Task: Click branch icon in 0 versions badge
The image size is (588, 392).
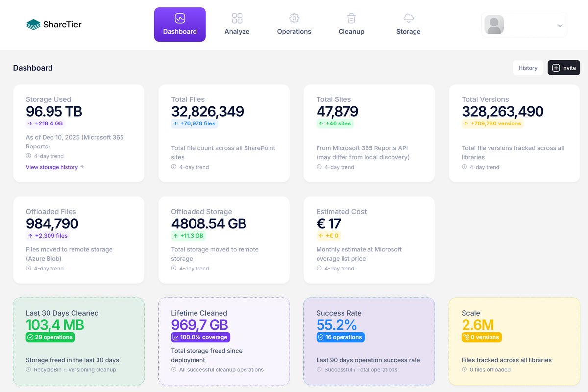Action: tap(466, 337)
